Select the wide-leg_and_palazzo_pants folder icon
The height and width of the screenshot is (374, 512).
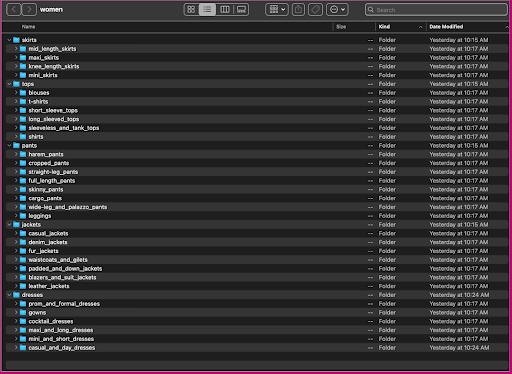pos(23,207)
